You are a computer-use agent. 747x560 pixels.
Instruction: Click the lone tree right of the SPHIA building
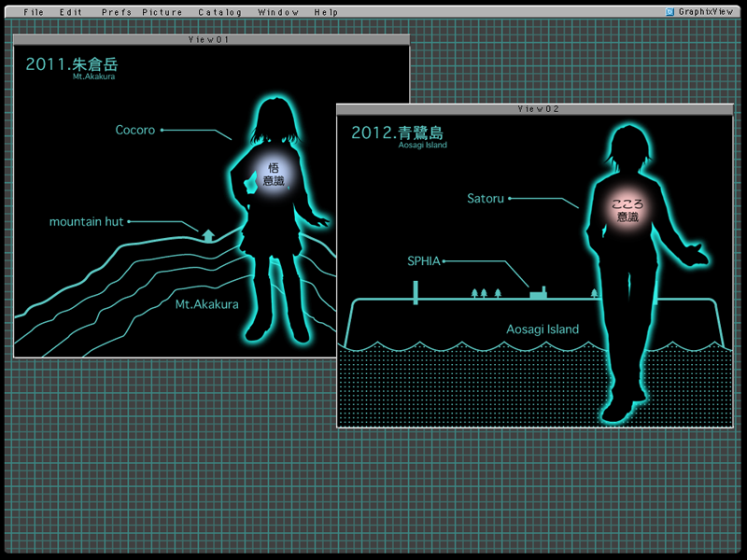(595, 293)
